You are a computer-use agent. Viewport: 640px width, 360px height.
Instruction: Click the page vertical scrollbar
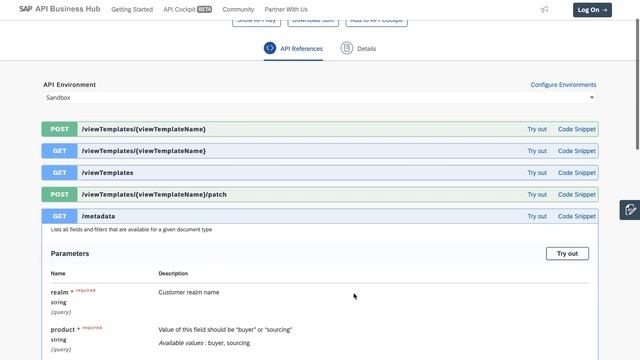637,84
